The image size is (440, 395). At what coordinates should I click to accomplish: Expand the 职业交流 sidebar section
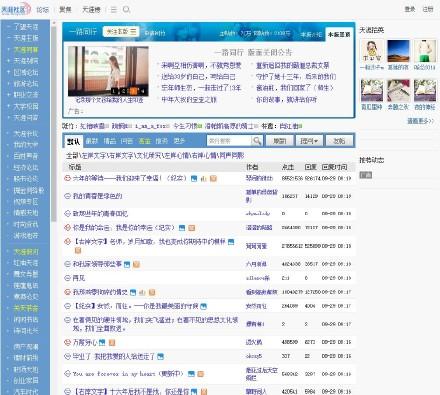(9, 95)
